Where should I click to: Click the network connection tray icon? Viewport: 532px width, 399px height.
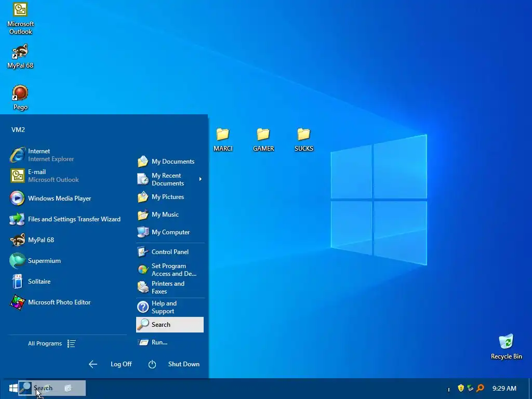click(x=470, y=388)
